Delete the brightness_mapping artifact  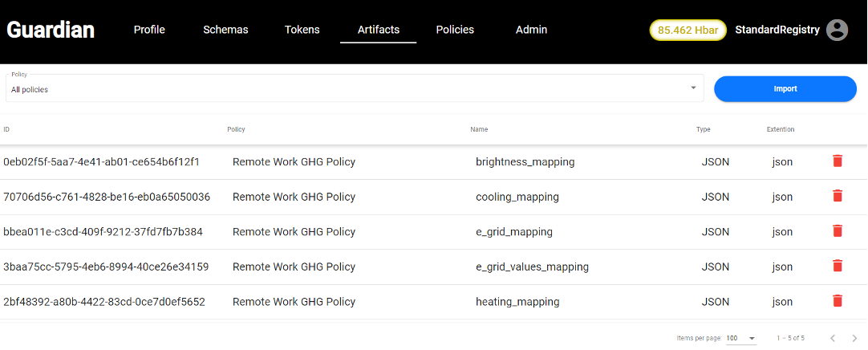(838, 161)
